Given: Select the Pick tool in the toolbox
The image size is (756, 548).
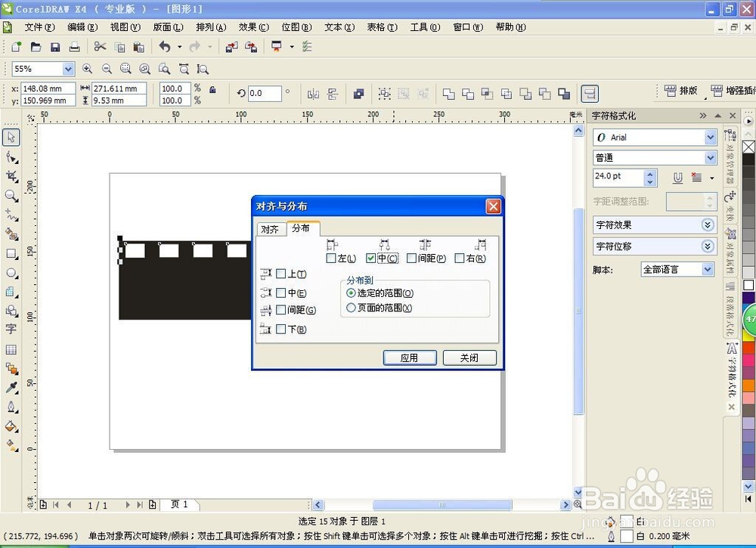Looking at the screenshot, I should 11,137.
